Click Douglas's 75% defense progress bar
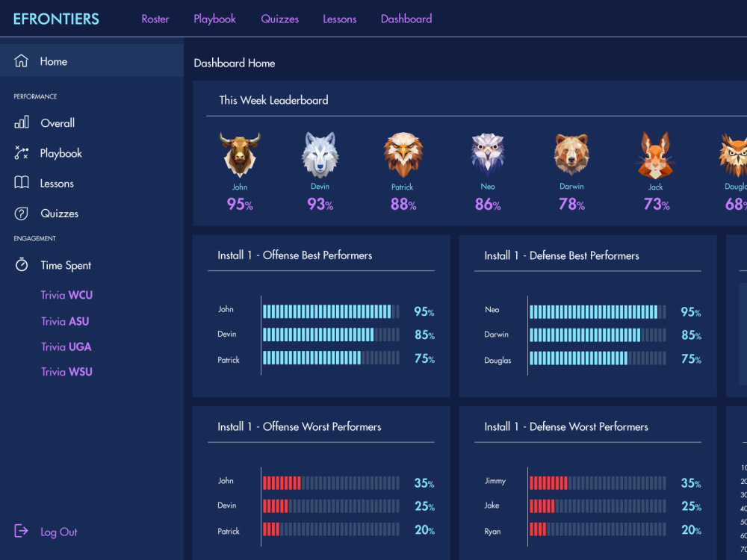 pos(598,358)
